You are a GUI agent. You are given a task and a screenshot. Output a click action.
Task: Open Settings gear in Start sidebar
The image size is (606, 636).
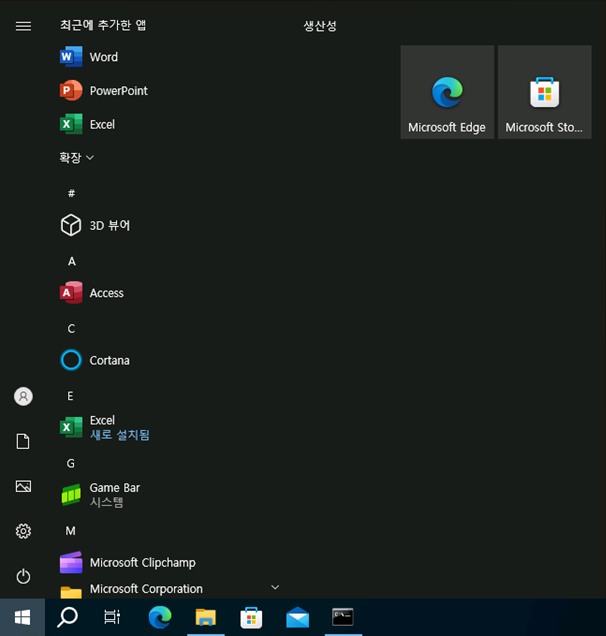(x=23, y=531)
